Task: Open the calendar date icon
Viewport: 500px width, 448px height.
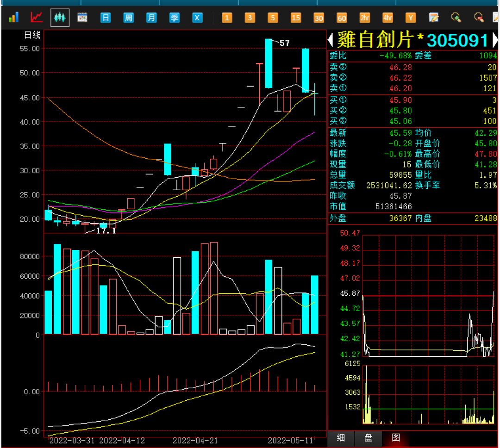Action: coord(82,17)
